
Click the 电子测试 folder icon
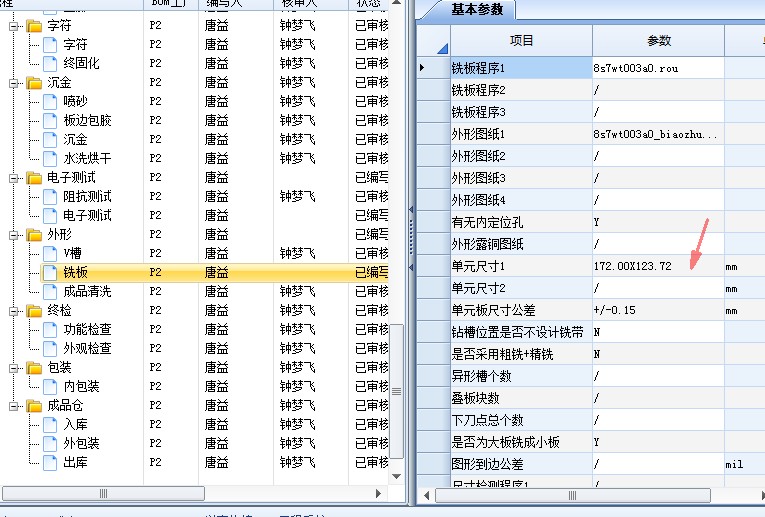pos(34,178)
